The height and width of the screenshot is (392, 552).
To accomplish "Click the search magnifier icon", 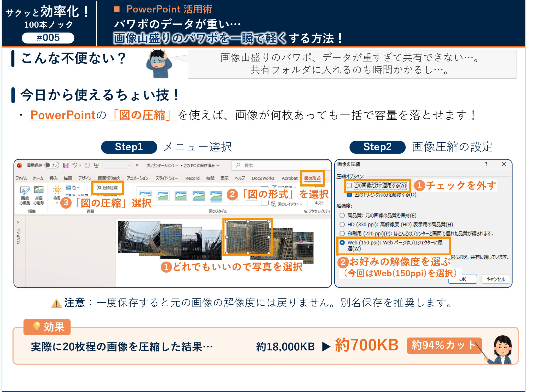I will point(238,165).
